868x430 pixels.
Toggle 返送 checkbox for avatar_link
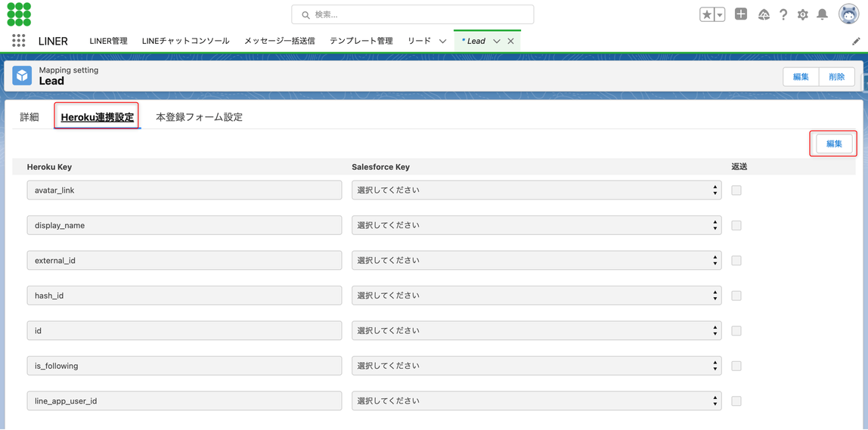[736, 190]
